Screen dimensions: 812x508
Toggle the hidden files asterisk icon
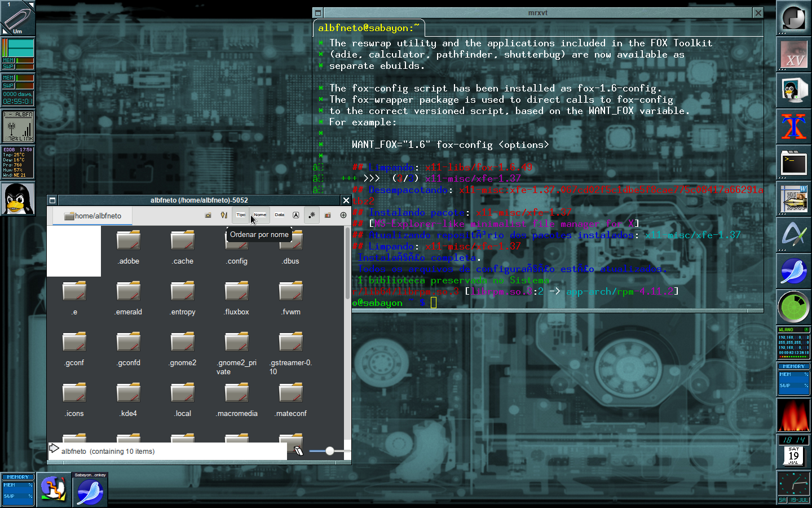pos(312,215)
